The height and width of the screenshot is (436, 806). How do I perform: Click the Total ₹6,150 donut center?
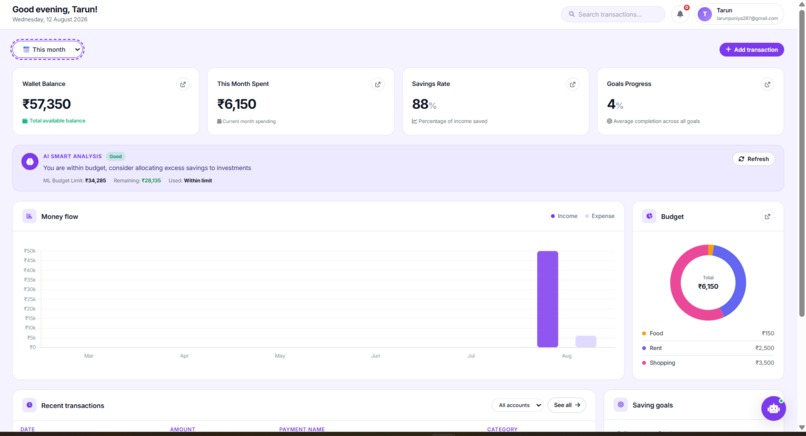pyautogui.click(x=708, y=283)
